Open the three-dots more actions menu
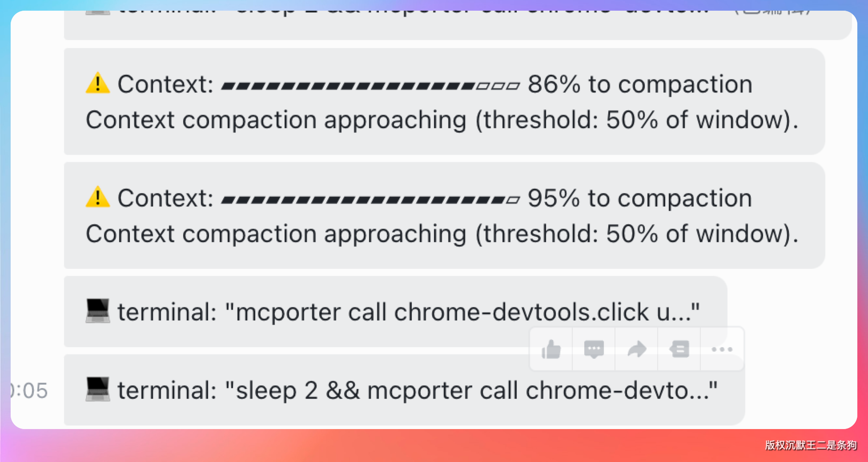The height and width of the screenshot is (462, 868). tap(722, 349)
